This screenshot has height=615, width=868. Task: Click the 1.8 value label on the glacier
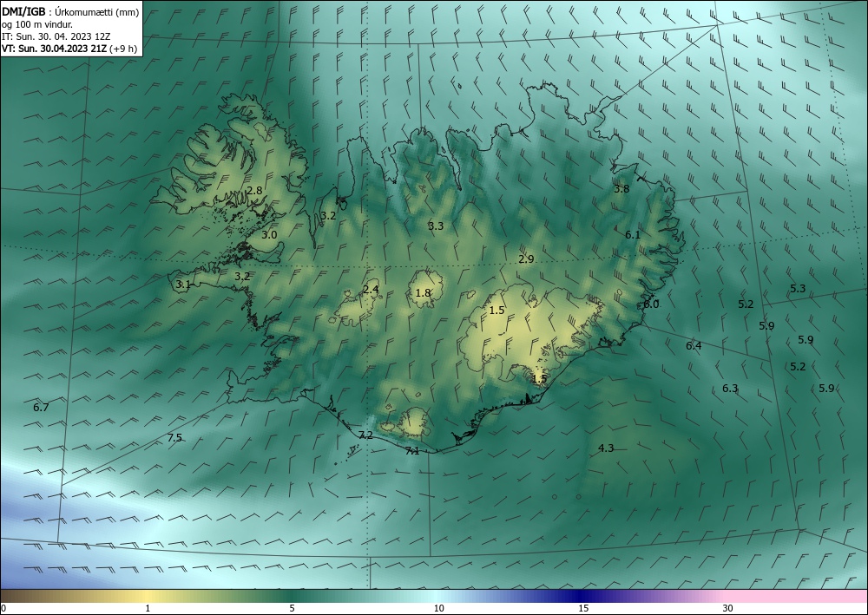click(423, 292)
